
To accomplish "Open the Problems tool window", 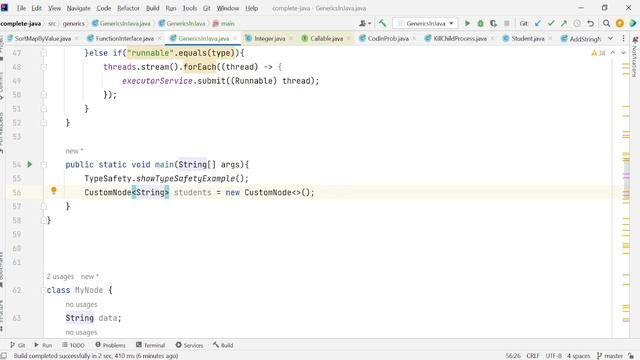I will point(110,345).
